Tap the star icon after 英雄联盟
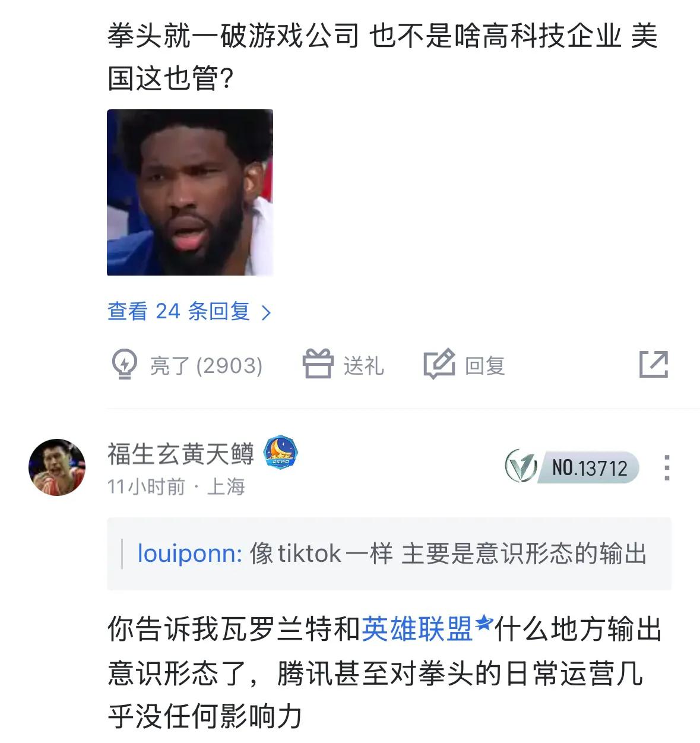The height and width of the screenshot is (743, 700). point(484,623)
